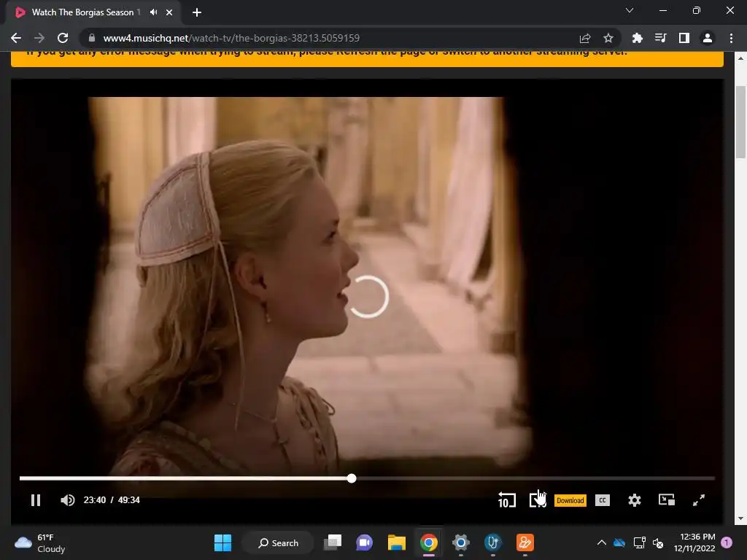Open weather widget 61°F Cloudy

[39, 542]
